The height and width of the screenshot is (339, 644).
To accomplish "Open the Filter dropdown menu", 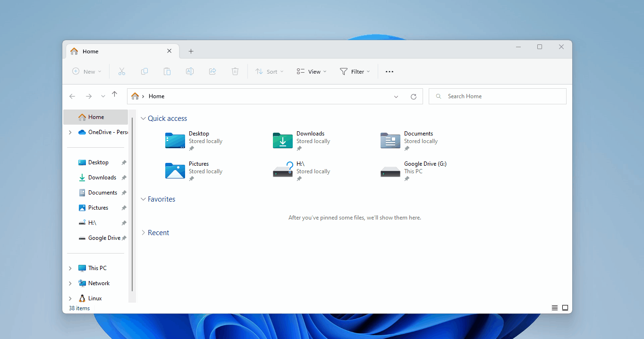I will pos(355,72).
